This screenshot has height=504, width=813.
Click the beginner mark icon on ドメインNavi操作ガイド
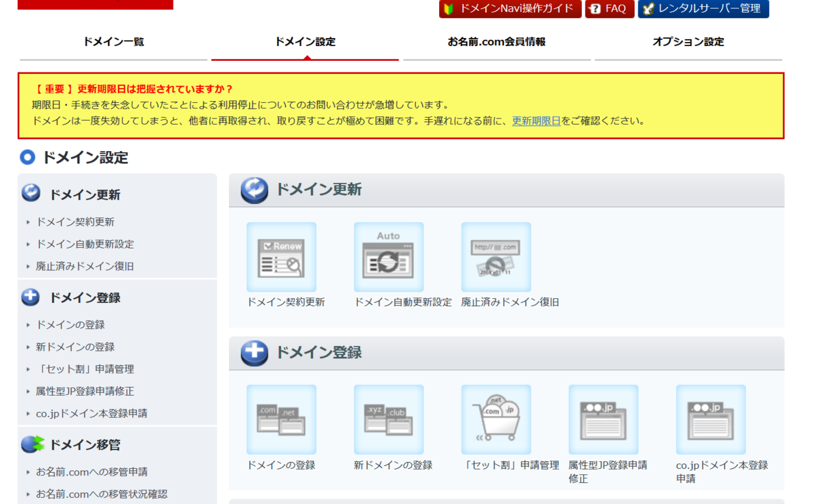click(449, 9)
